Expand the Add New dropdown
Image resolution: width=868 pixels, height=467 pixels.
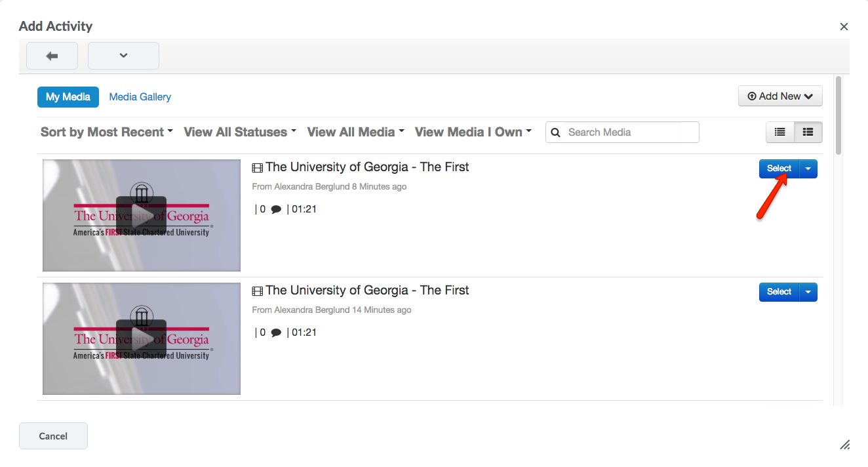779,96
